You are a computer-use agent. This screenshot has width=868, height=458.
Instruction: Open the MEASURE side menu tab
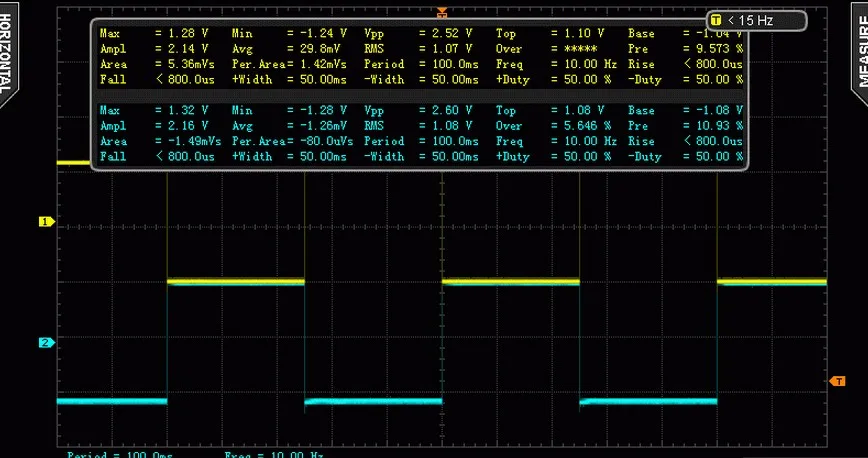[x=859, y=53]
